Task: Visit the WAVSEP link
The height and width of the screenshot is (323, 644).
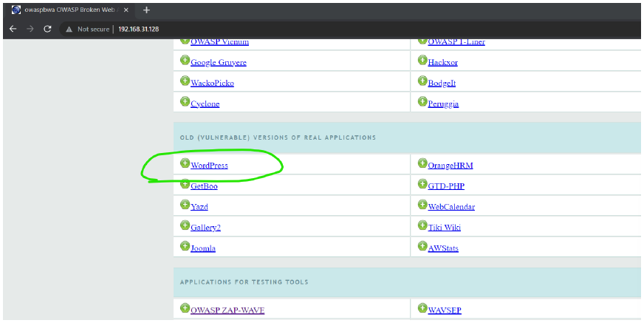Action: tap(445, 310)
